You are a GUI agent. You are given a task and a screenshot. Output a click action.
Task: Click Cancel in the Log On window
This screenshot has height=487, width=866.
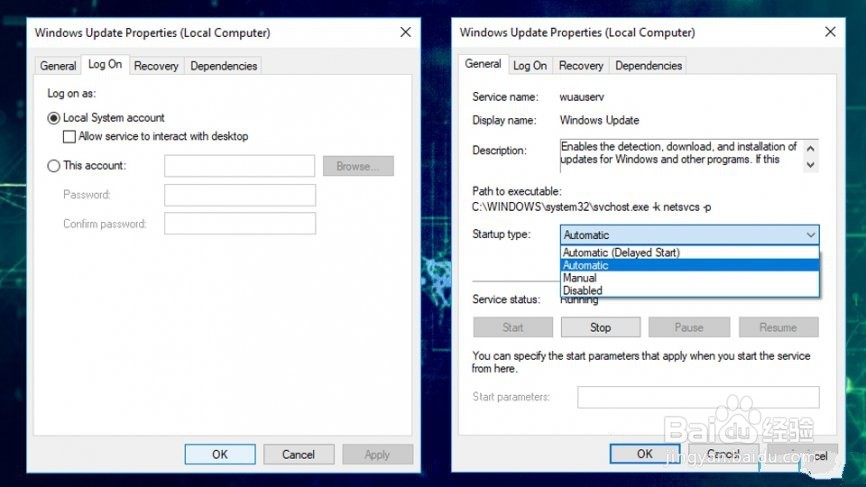click(298, 454)
